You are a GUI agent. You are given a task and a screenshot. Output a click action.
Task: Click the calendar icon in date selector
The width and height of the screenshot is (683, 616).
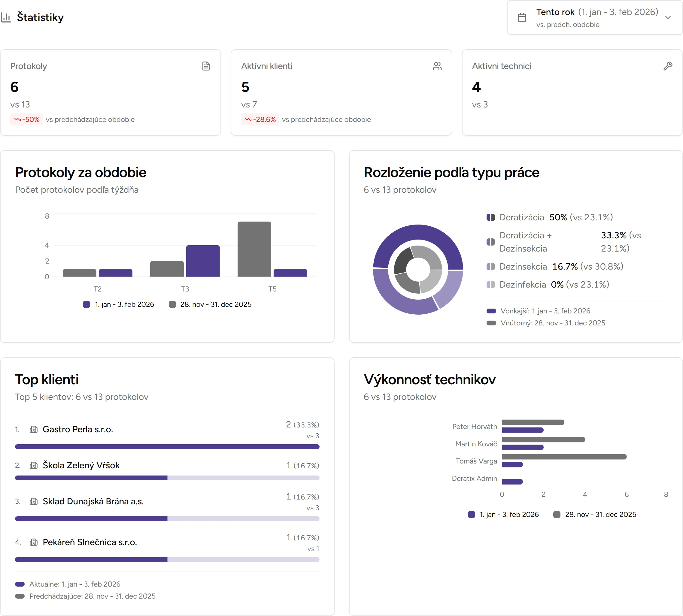click(522, 17)
